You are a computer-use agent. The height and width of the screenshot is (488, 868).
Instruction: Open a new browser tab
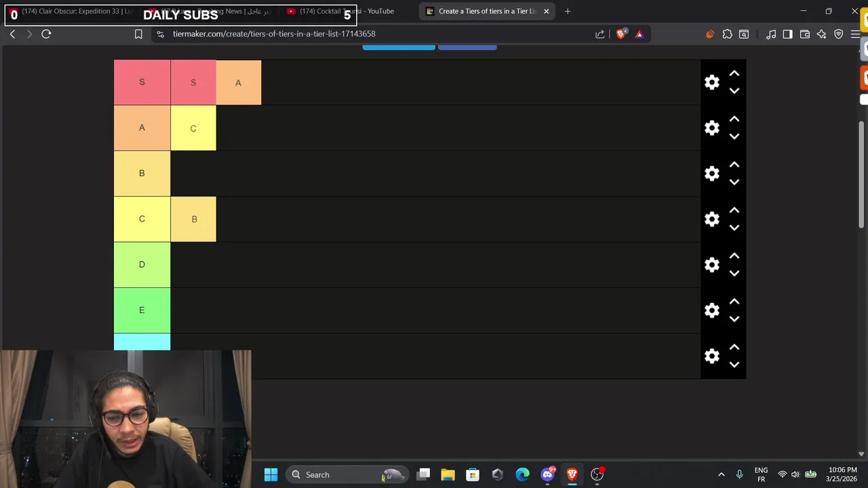coord(568,11)
